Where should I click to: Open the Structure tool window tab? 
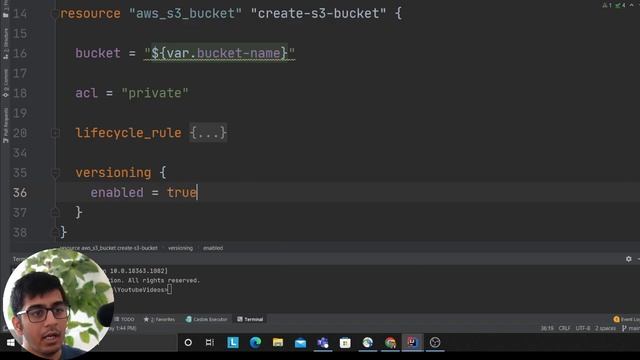coord(5,43)
